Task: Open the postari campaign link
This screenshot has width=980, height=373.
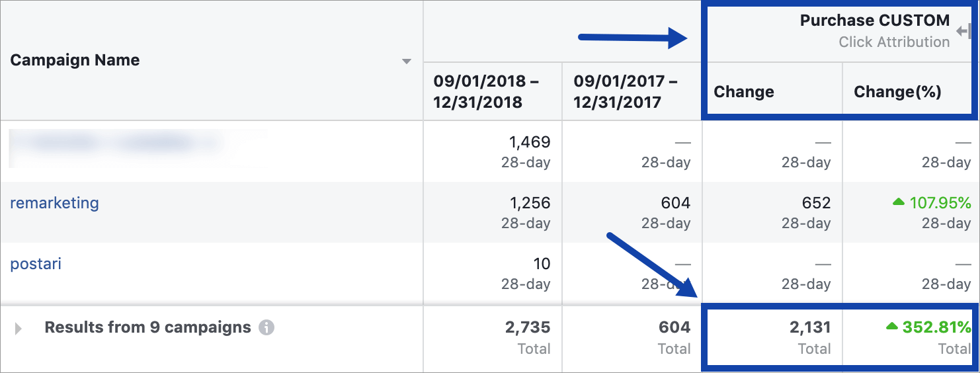Action: (x=36, y=264)
